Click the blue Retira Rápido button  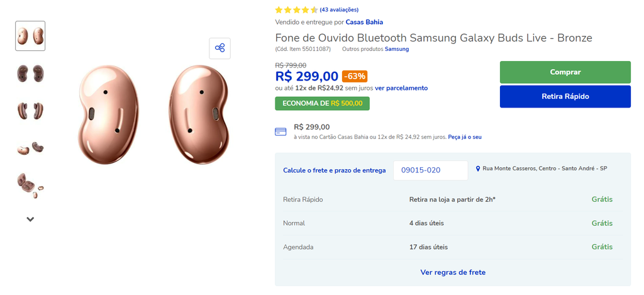click(x=565, y=97)
